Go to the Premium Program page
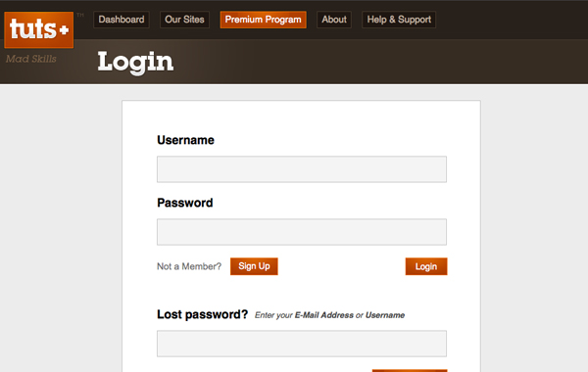Image resolution: width=588 pixels, height=372 pixels. pyautogui.click(x=264, y=20)
